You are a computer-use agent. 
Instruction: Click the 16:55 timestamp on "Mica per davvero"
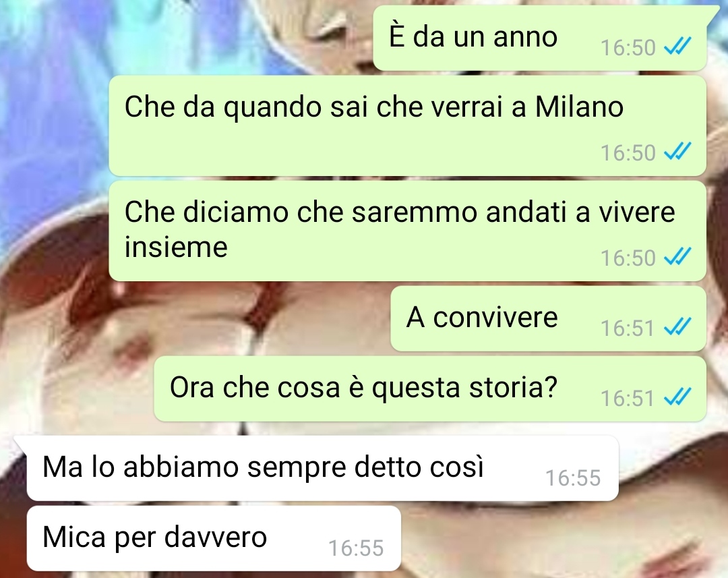click(356, 548)
